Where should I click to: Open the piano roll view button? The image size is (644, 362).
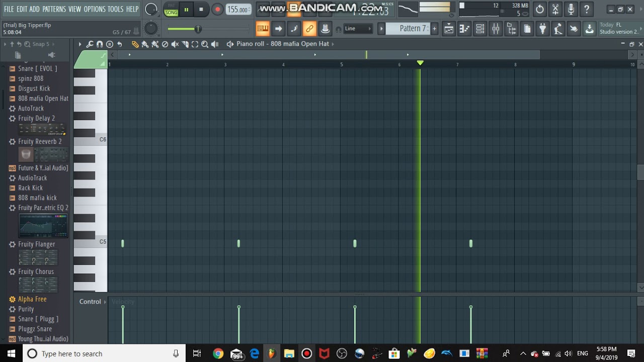[x=464, y=29]
